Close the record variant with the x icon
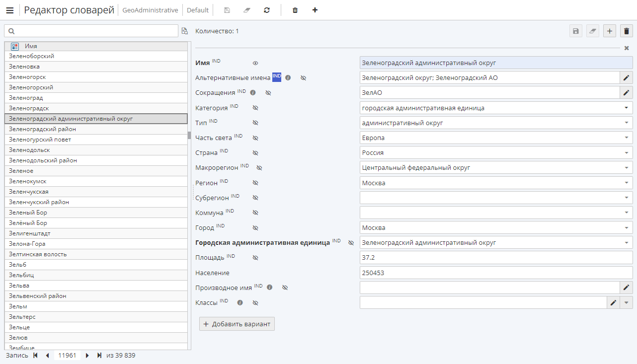637x364 pixels. [x=627, y=48]
